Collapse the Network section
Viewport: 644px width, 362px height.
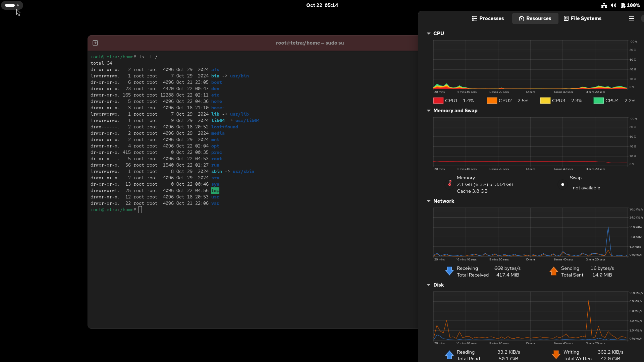coord(428,201)
